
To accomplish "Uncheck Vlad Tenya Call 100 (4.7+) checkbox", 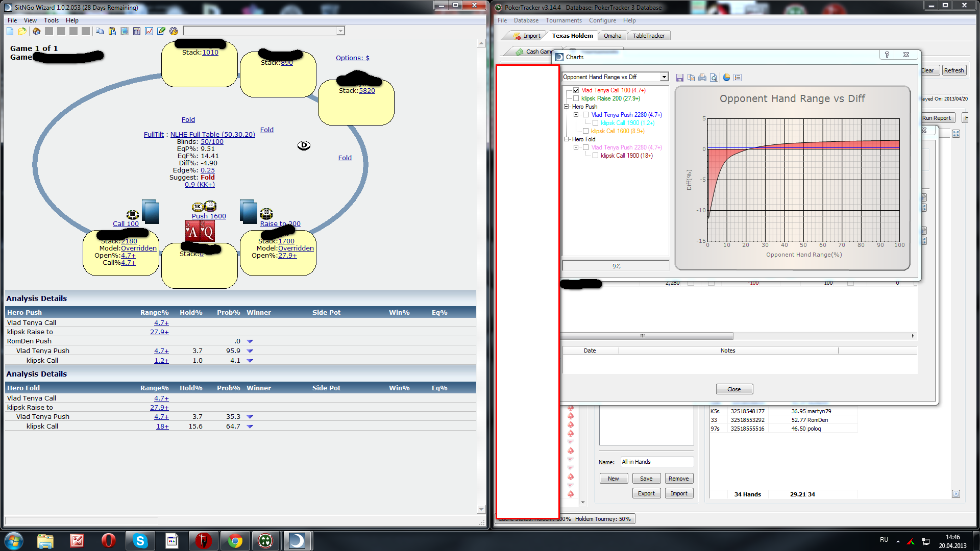I will 576,90.
